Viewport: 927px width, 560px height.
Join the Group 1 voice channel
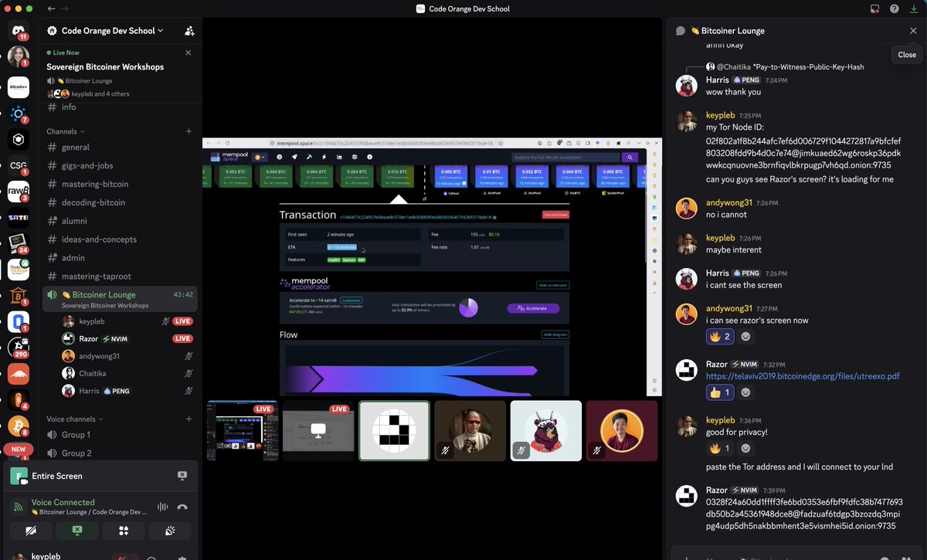(x=120, y=435)
